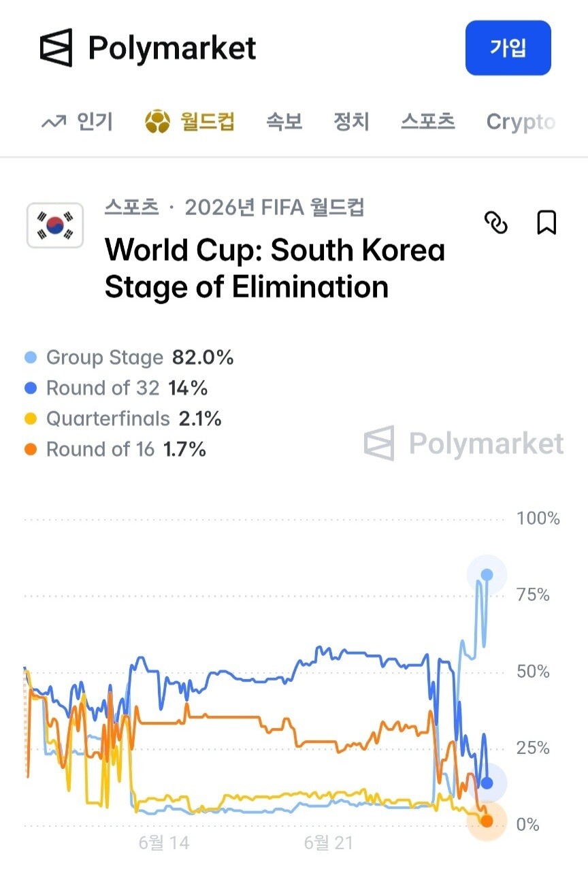This screenshot has width=588, height=871.
Task: Tap the 가입 sign-up button
Action: [508, 48]
